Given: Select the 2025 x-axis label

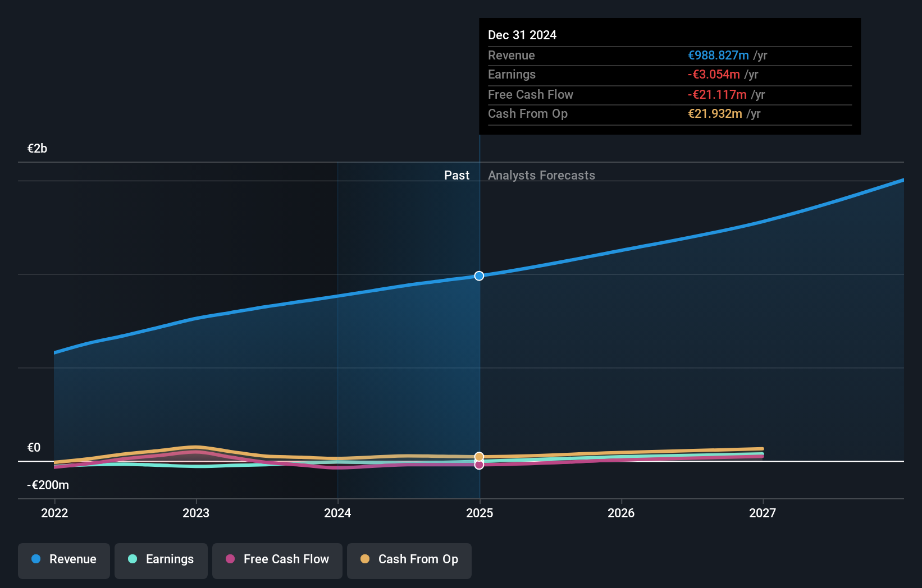Looking at the screenshot, I should (480, 513).
